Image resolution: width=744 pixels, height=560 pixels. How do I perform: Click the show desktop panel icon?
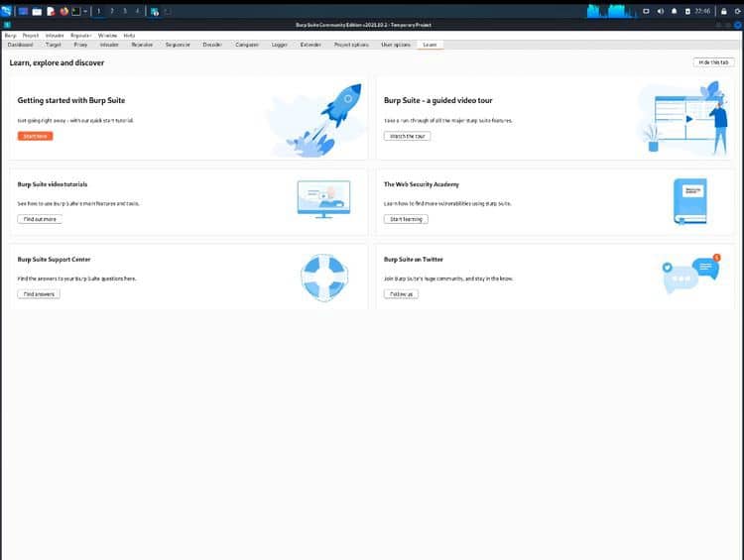[x=23, y=11]
